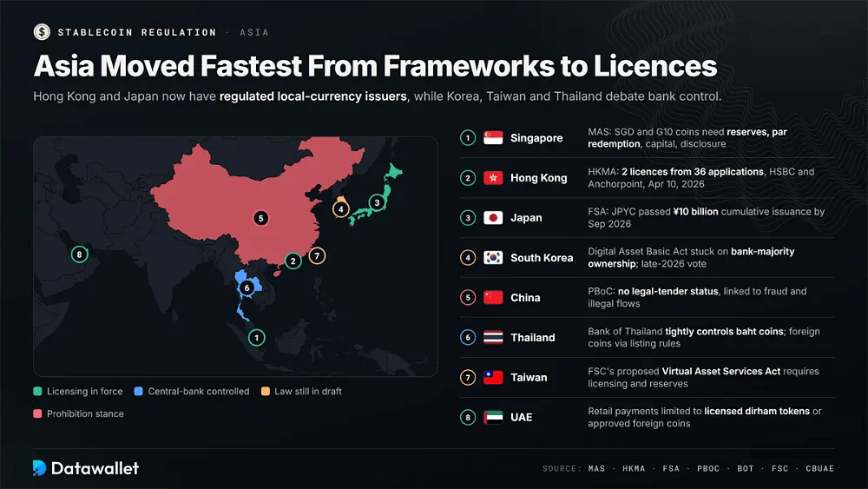
Task: Click the 'Datawallet' brand name
Action: click(x=95, y=468)
